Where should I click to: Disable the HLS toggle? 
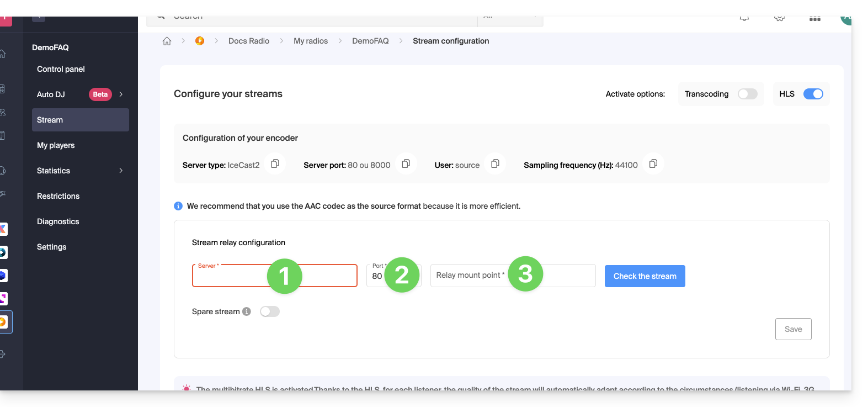pos(813,94)
